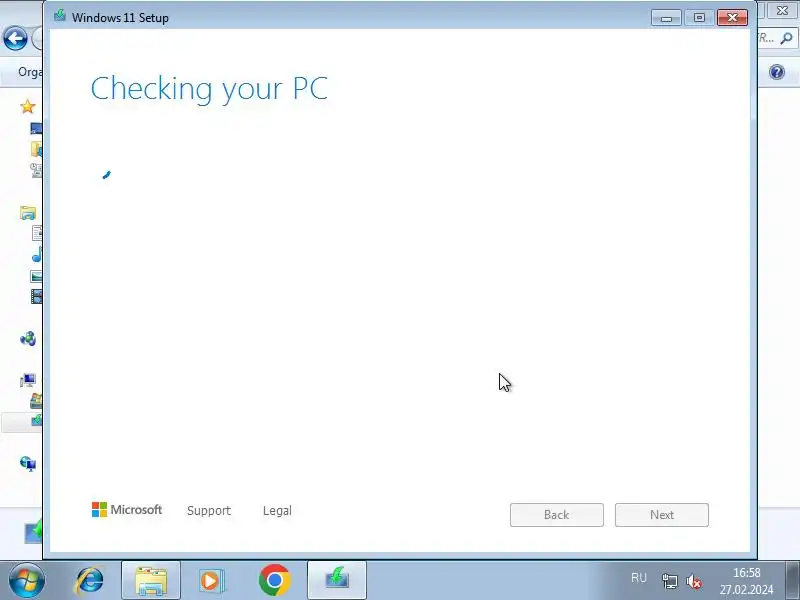Click the RU language indicator
The image size is (800, 600).
639,578
